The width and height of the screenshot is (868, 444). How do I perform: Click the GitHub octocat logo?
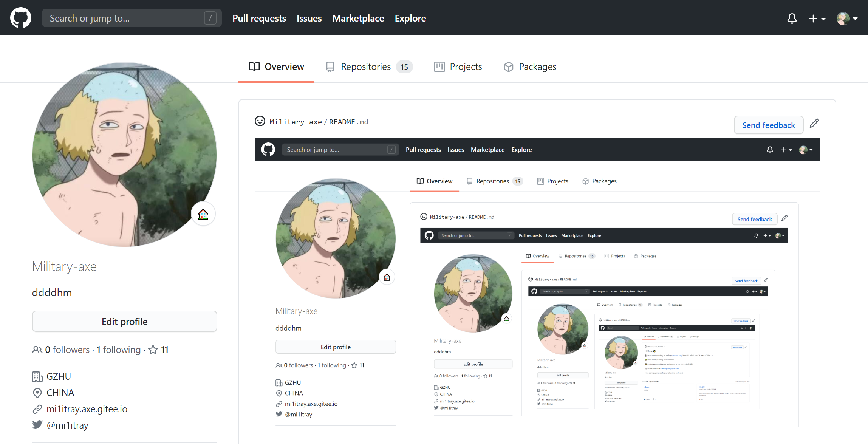pyautogui.click(x=21, y=18)
